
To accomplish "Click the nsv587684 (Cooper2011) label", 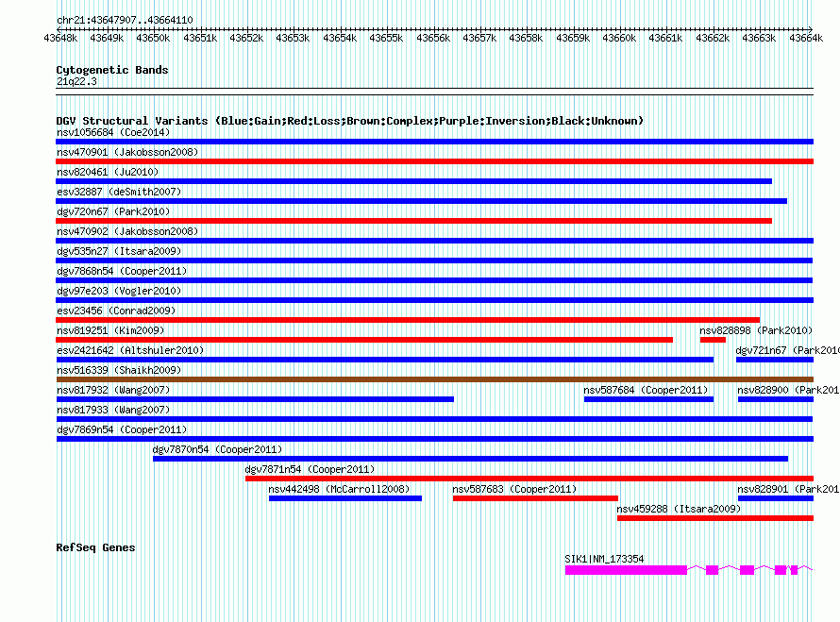I will [646, 390].
